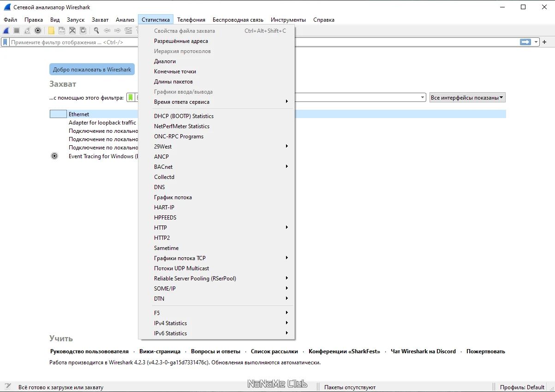Start capturing packets with shark fin icon

point(6,30)
